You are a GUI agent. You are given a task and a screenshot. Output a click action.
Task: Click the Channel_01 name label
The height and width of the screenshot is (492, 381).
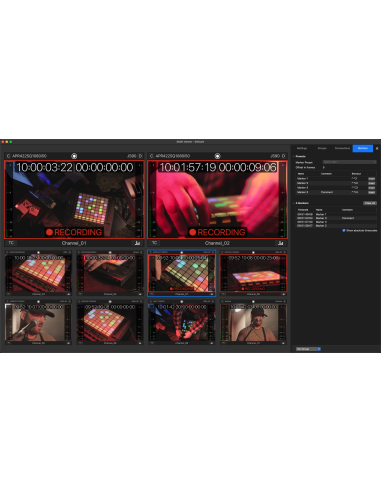74,243
